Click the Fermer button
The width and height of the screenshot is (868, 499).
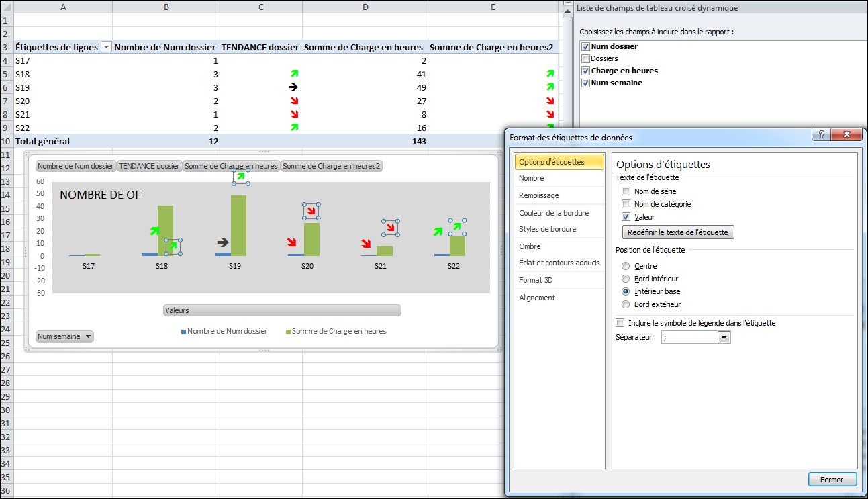click(832, 480)
